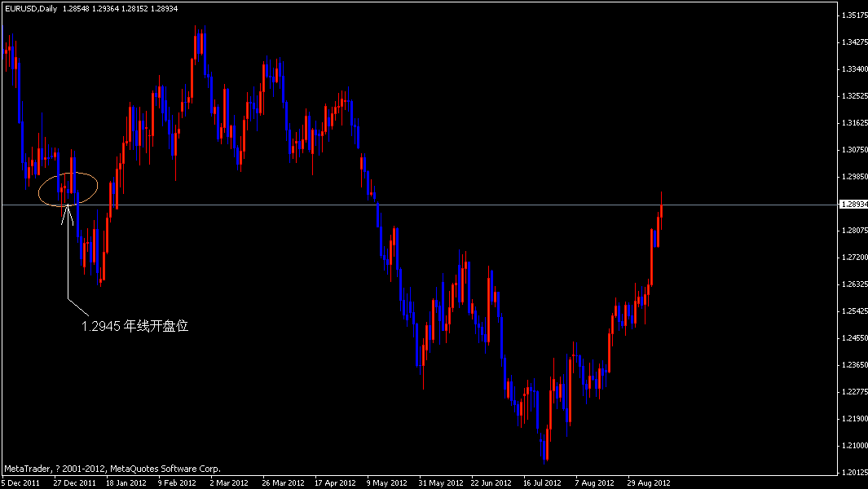Viewport: 868px width, 489px height.
Task: Click the 27 Dec 2011 date label
Action: click(x=74, y=483)
